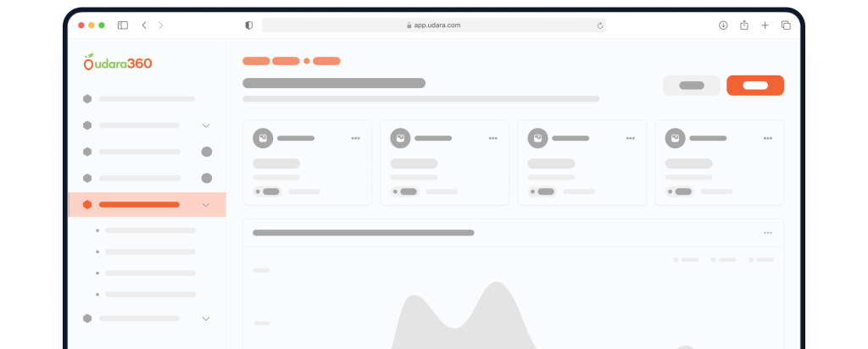868x349 pixels.
Task: Open the three-dot menu on the second card
Action: coord(492,138)
